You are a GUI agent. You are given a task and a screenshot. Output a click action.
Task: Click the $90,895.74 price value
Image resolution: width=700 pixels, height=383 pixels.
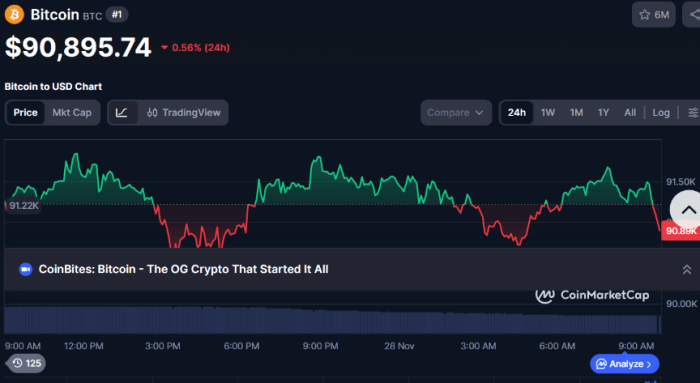pos(78,47)
